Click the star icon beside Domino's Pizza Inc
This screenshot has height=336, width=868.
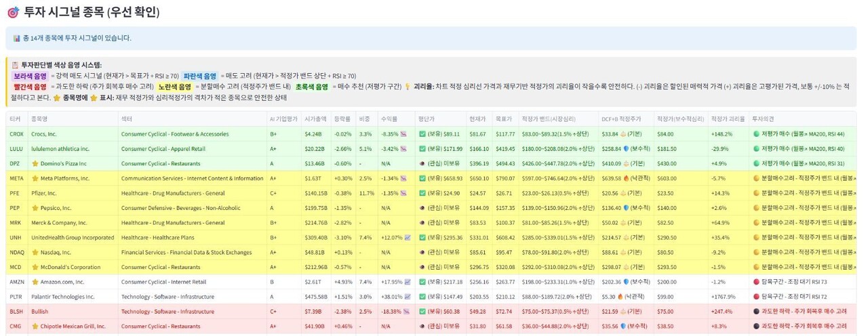pos(35,164)
